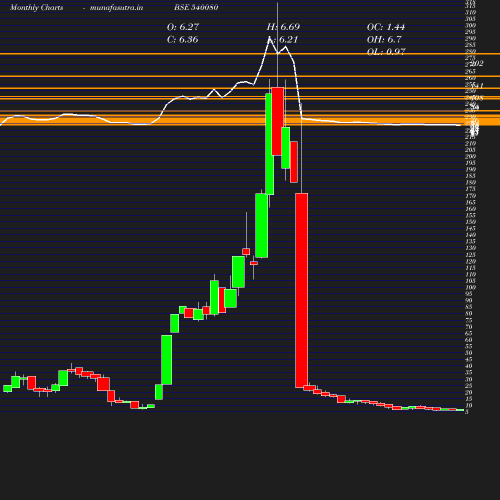Select the "OC: 1.44" value
Screen dimensions: 500x500
pos(386,27)
